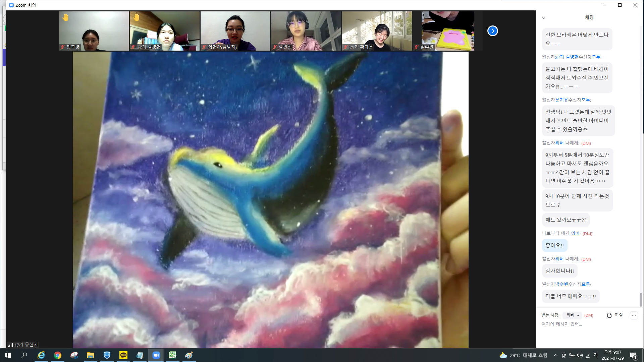Select 21기 황다은's video thumbnail
644x362 pixels.
coord(377,31)
